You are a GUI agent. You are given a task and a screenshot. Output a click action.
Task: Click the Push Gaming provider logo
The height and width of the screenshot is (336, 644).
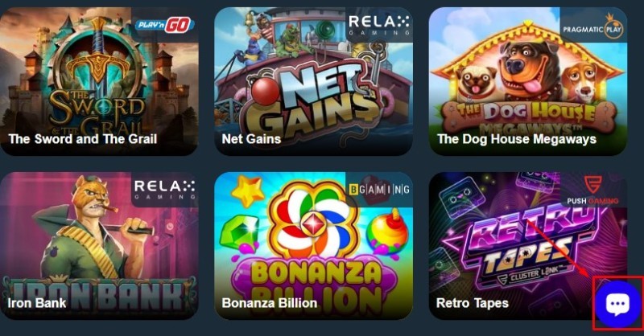[x=592, y=191]
